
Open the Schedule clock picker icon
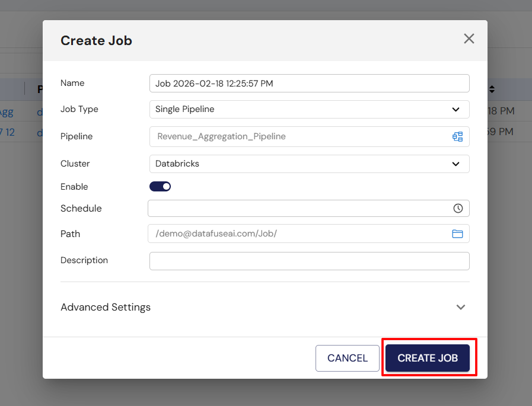pyautogui.click(x=457, y=208)
